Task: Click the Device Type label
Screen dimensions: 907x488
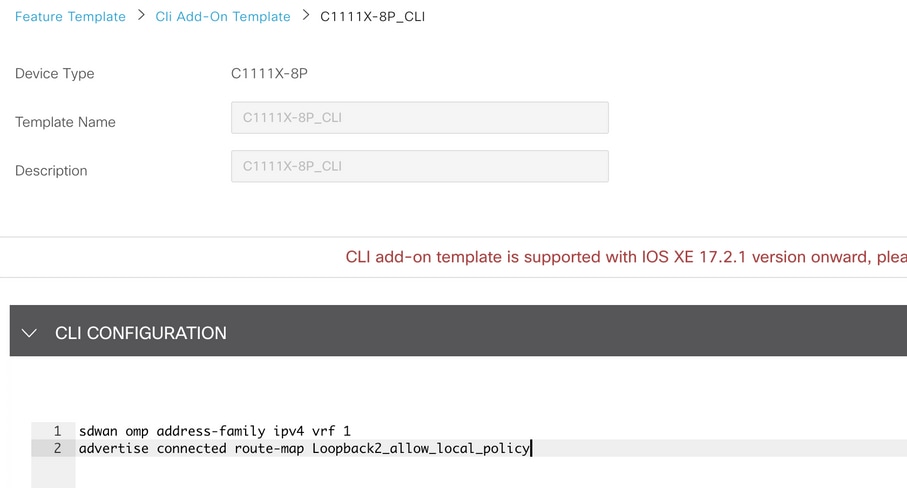Action: pyautogui.click(x=54, y=74)
